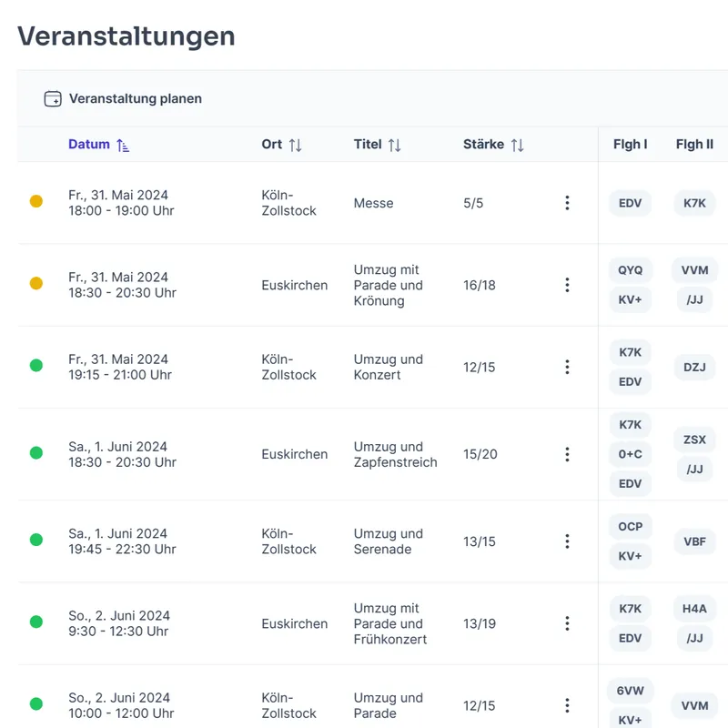Click the sort arrows beside Stärke
This screenshot has width=728, height=728.
pyautogui.click(x=518, y=144)
